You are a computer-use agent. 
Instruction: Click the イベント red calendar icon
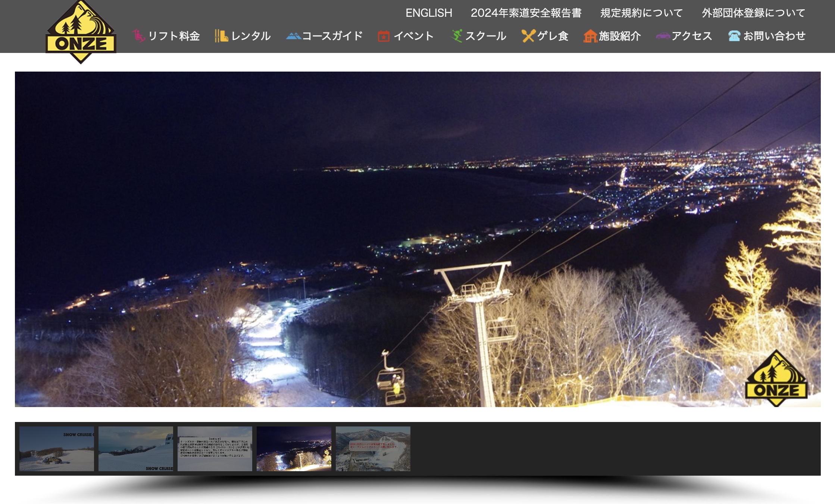point(385,36)
